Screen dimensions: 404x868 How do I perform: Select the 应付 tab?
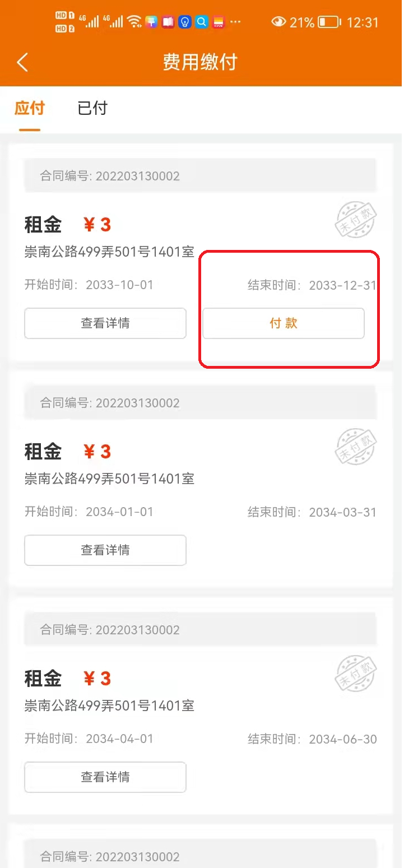[x=30, y=108]
